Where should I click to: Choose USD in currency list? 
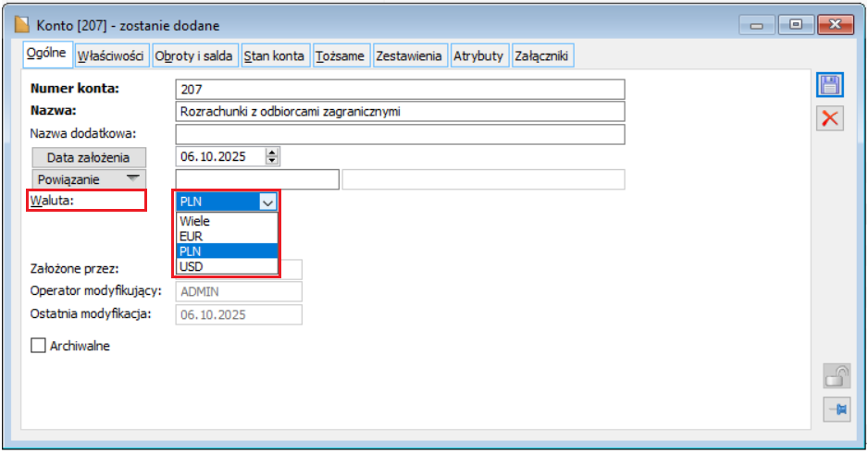[227, 266]
